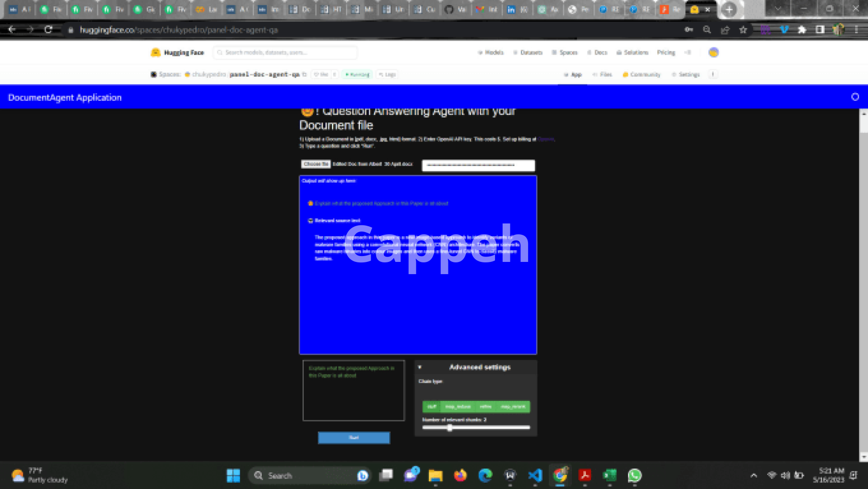The height and width of the screenshot is (489, 868).
Task: Open the space three-dot options menu
Action: (x=713, y=75)
